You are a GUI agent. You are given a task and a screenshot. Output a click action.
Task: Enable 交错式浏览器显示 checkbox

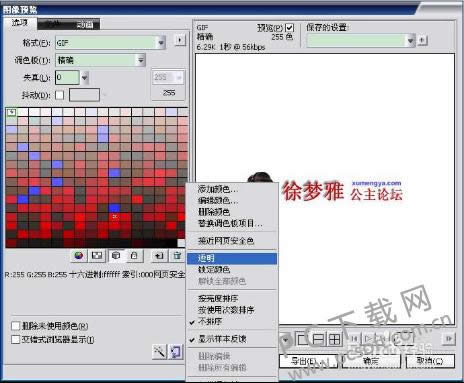15,339
